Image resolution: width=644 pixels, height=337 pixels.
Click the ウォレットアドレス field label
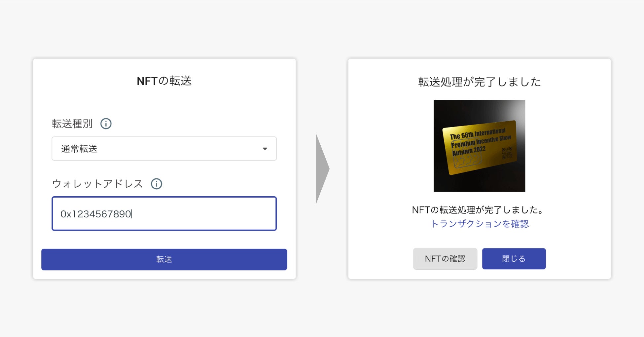(x=97, y=184)
